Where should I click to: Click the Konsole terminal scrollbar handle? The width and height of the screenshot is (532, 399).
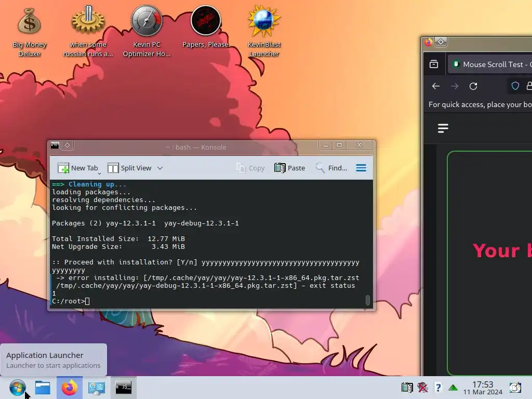(x=367, y=300)
